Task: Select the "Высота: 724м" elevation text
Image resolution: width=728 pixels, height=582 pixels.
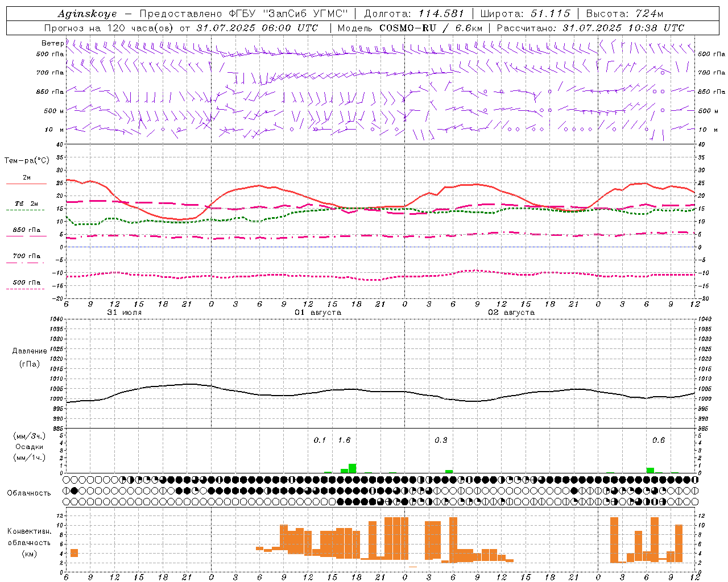Action: (x=624, y=14)
